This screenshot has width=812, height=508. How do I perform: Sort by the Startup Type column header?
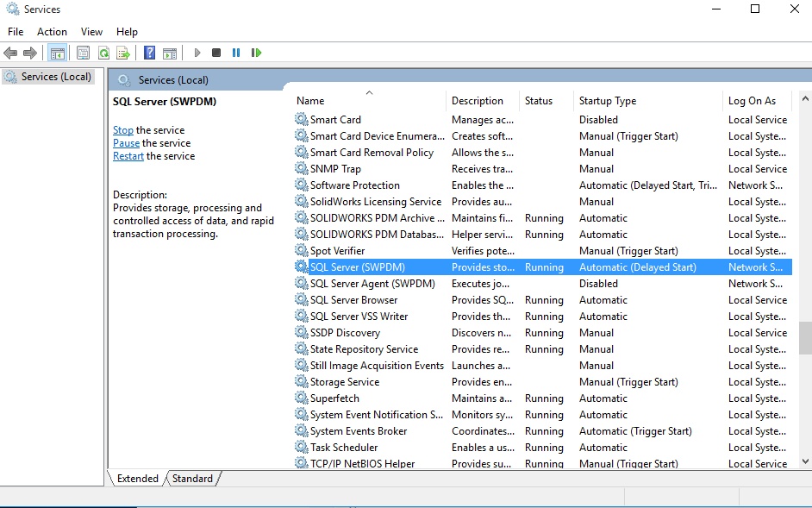(x=647, y=101)
